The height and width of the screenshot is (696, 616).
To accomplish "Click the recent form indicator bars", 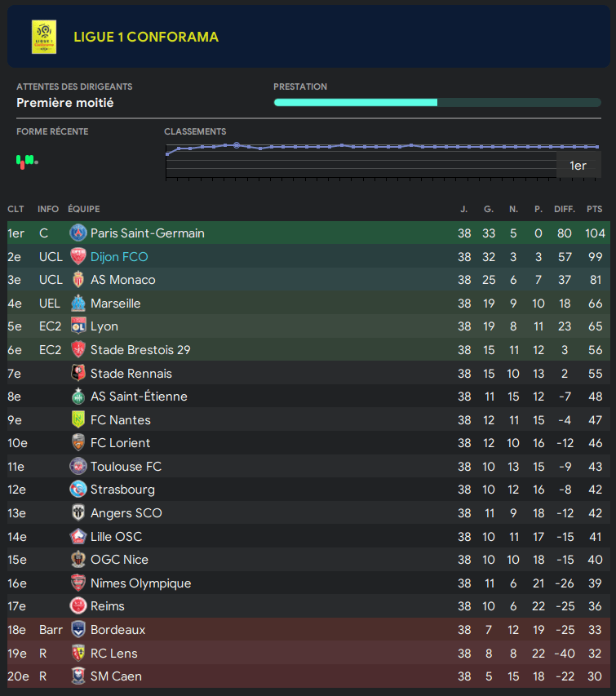I will pyautogui.click(x=26, y=161).
